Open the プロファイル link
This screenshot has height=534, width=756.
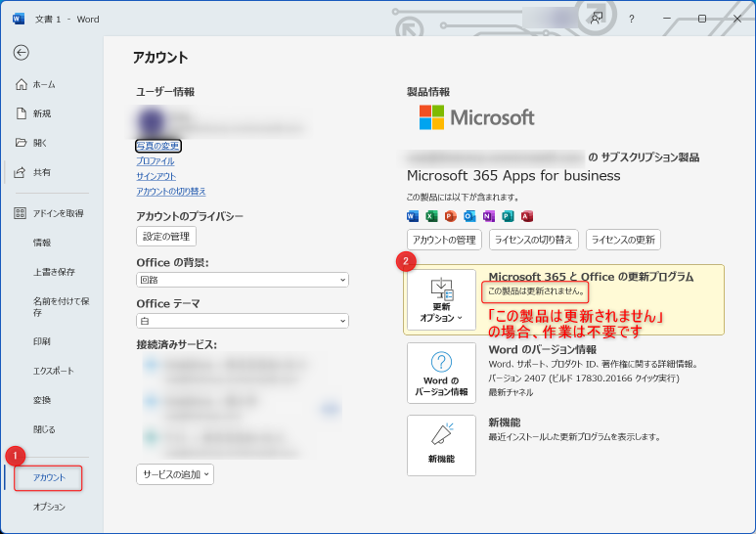pos(156,161)
